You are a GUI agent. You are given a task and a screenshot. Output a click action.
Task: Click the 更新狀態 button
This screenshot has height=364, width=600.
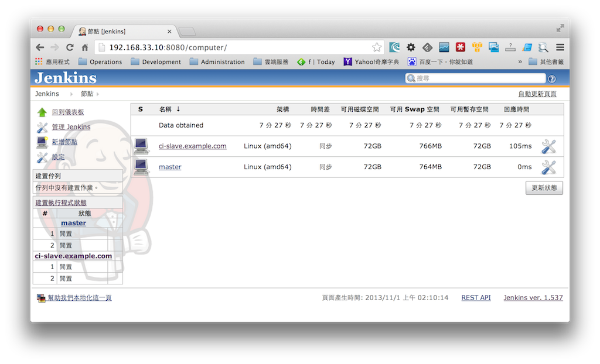point(544,188)
